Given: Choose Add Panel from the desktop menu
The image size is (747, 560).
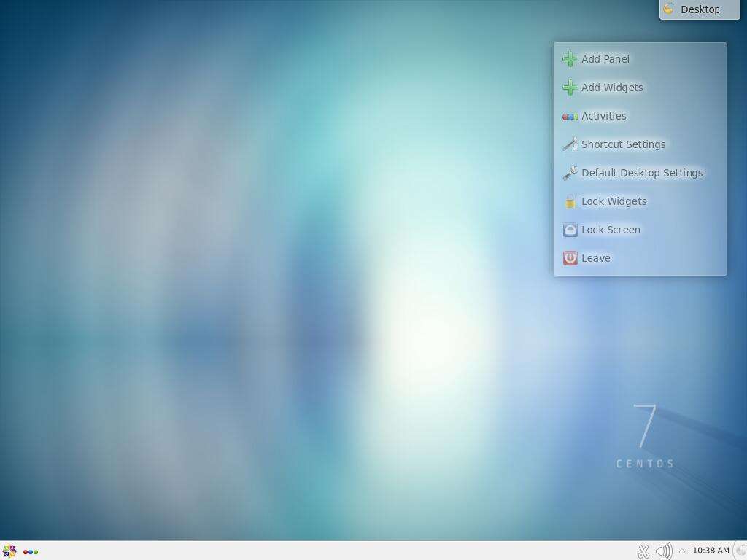Looking at the screenshot, I should click(x=605, y=59).
